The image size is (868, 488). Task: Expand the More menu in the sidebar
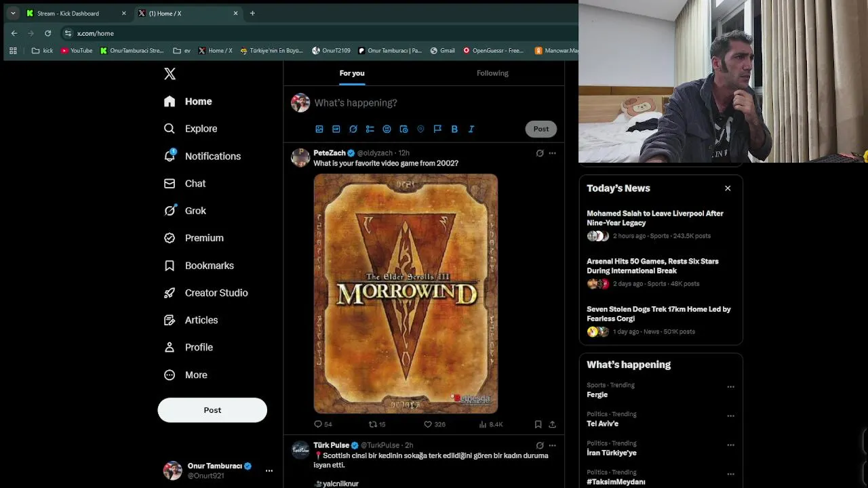(x=185, y=375)
